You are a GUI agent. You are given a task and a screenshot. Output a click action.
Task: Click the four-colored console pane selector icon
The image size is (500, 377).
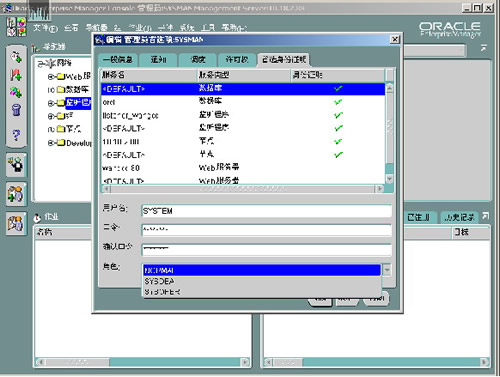[16, 27]
